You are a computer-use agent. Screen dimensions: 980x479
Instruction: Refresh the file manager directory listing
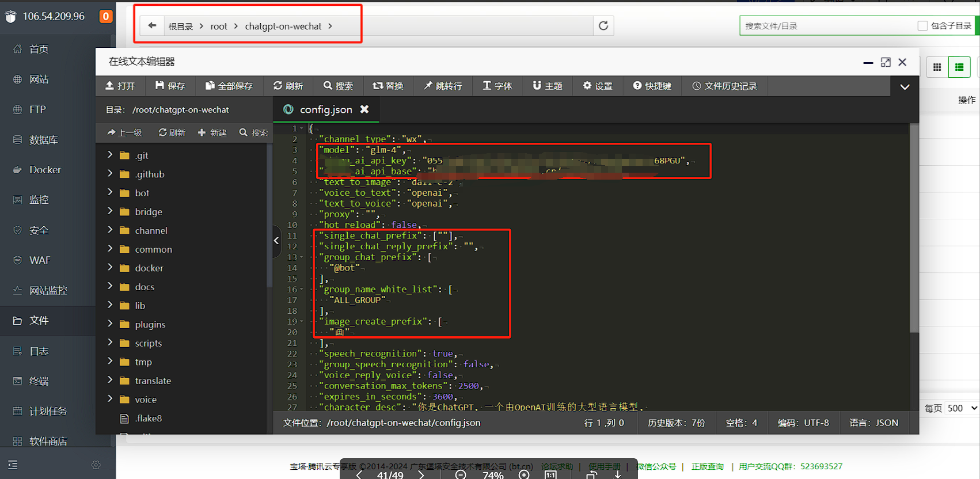tap(603, 26)
